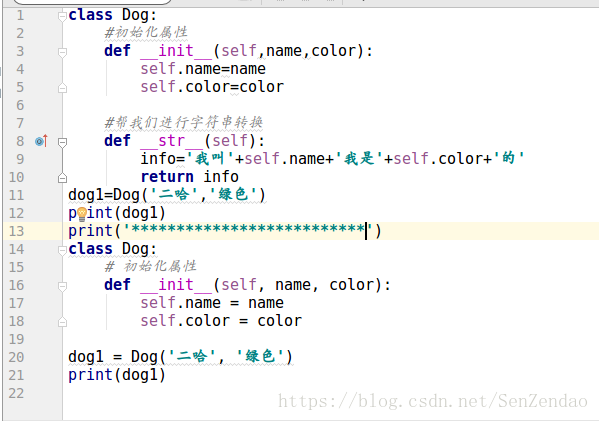
Task: Collapse the __init__ method fold on line 3
Action: click(x=62, y=52)
